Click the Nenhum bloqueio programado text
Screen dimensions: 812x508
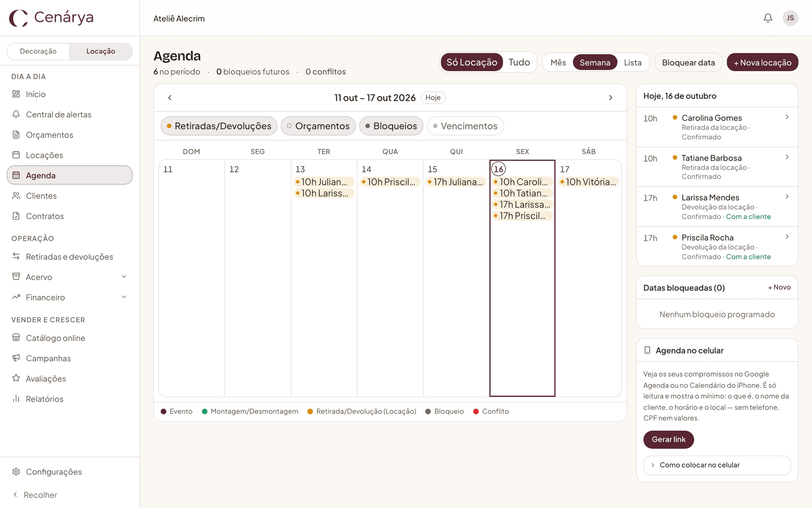(717, 314)
